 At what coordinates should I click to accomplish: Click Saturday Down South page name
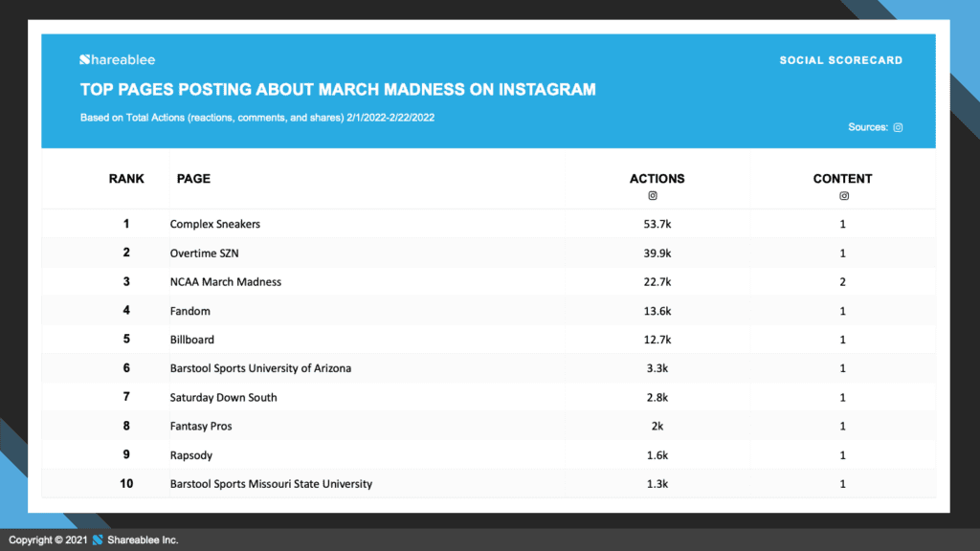[223, 397]
